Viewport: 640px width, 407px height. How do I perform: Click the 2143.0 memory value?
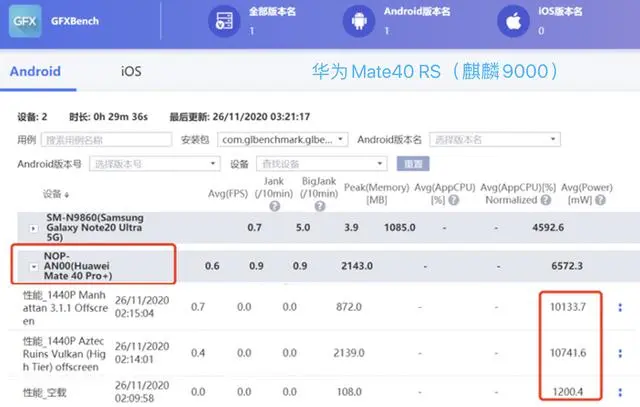(x=357, y=266)
